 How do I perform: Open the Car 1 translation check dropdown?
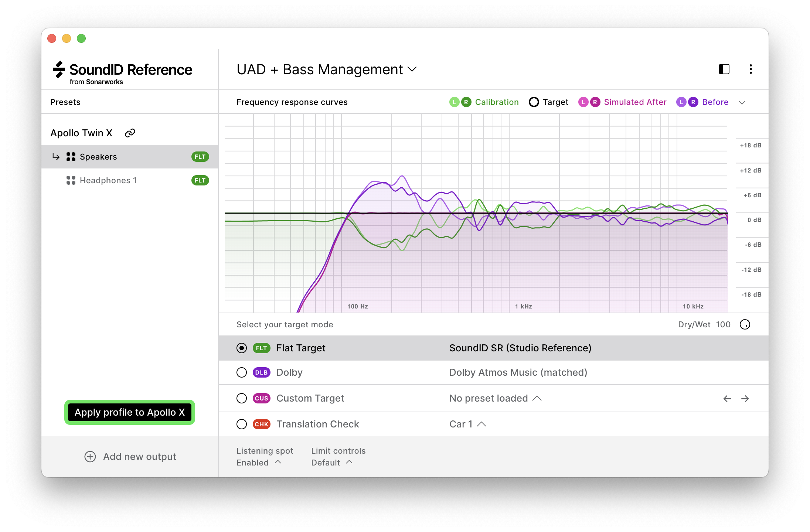(x=467, y=424)
